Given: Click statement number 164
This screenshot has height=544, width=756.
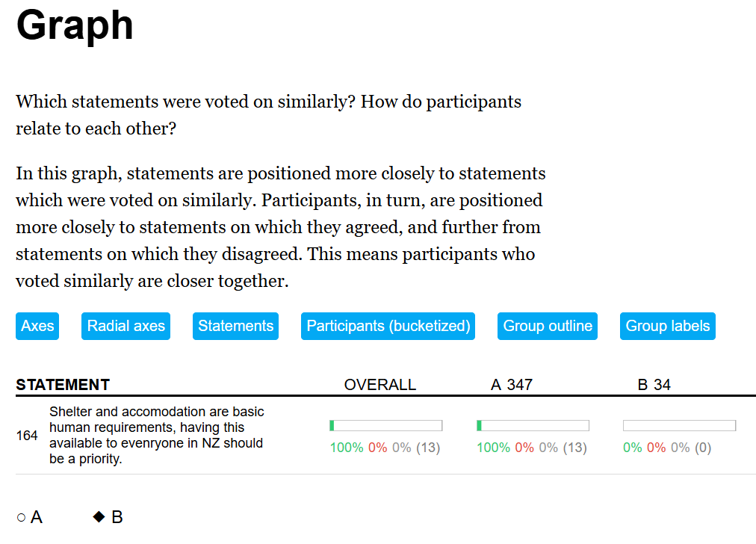Looking at the screenshot, I should point(27,435).
